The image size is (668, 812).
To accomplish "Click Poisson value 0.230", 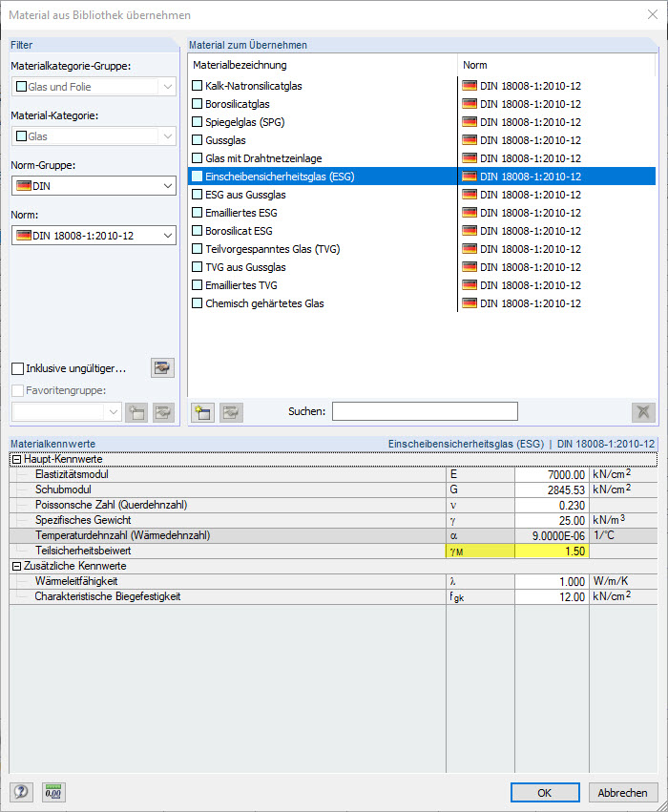I will click(x=552, y=505).
